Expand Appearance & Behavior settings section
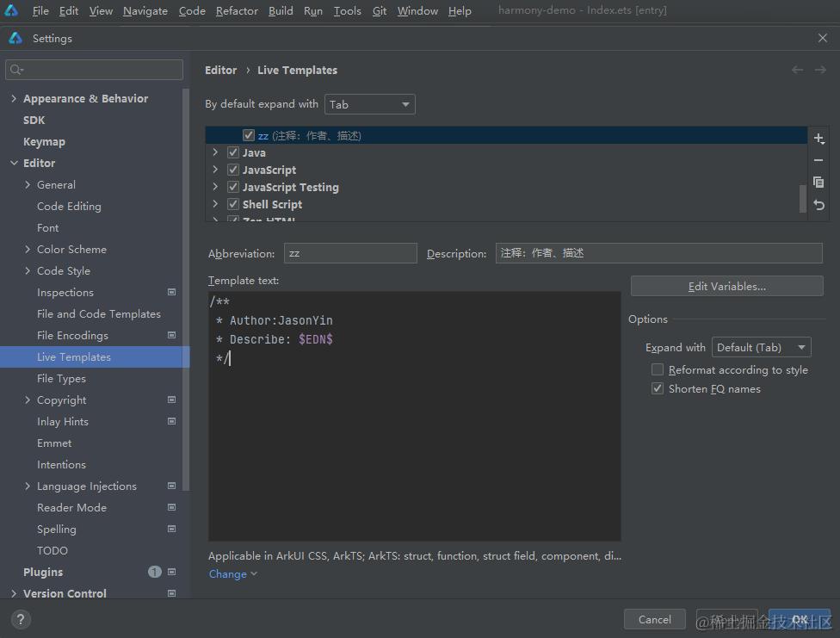 pyautogui.click(x=14, y=98)
